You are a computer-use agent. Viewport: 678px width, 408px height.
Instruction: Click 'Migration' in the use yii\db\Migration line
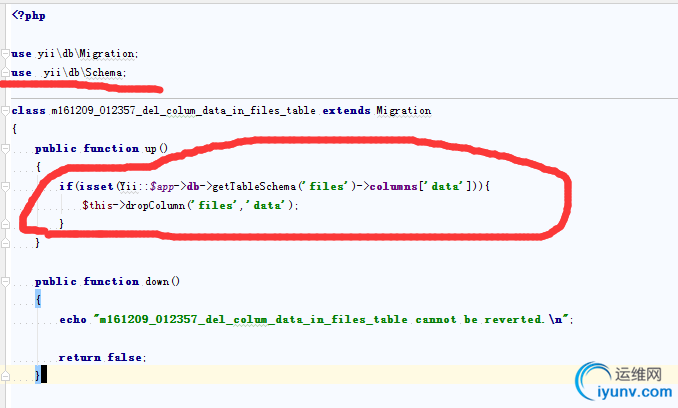pos(107,54)
